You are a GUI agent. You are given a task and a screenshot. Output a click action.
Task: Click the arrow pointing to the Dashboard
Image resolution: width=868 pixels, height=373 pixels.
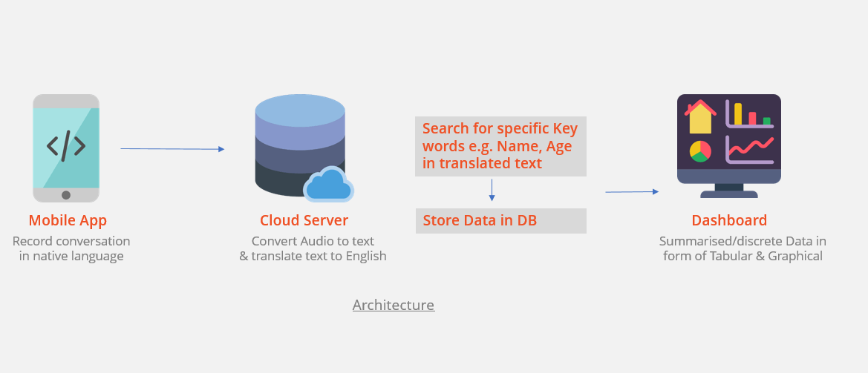pyautogui.click(x=632, y=192)
